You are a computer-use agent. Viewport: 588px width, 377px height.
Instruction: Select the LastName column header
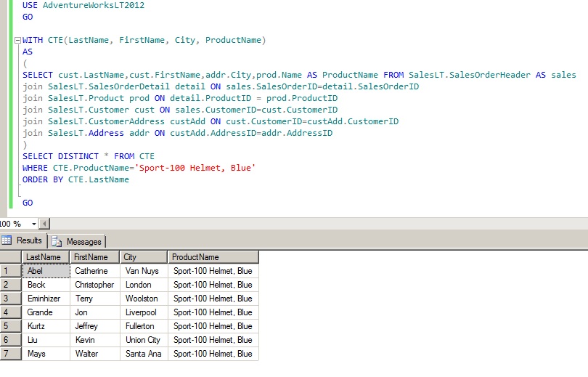click(46, 257)
